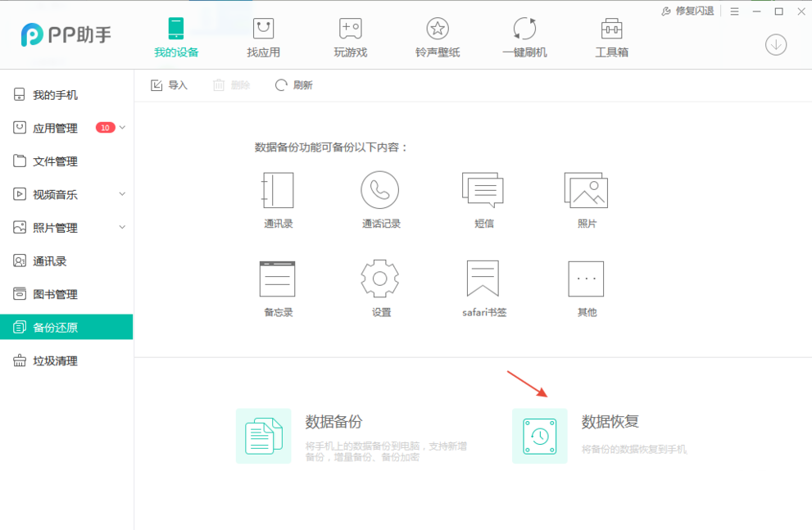
Task: Open the 设置 settings backup icon
Action: click(x=379, y=280)
